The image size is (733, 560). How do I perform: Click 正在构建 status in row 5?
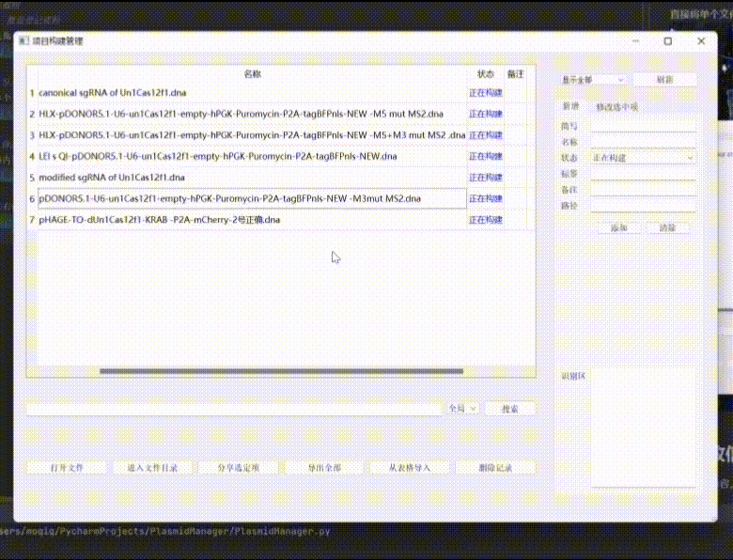486,178
